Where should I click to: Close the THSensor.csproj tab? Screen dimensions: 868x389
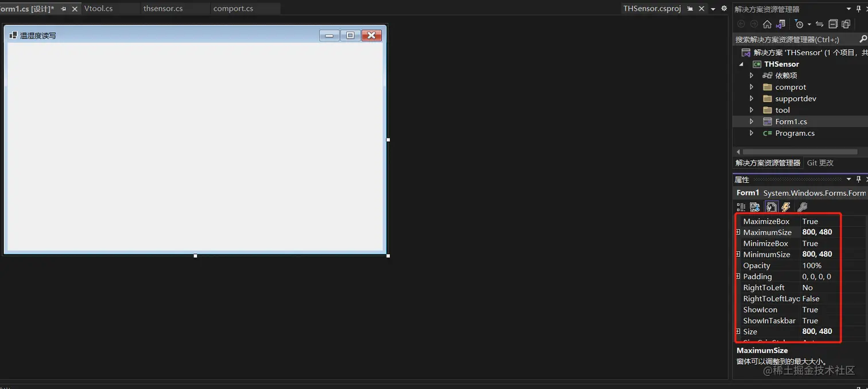[x=702, y=9]
